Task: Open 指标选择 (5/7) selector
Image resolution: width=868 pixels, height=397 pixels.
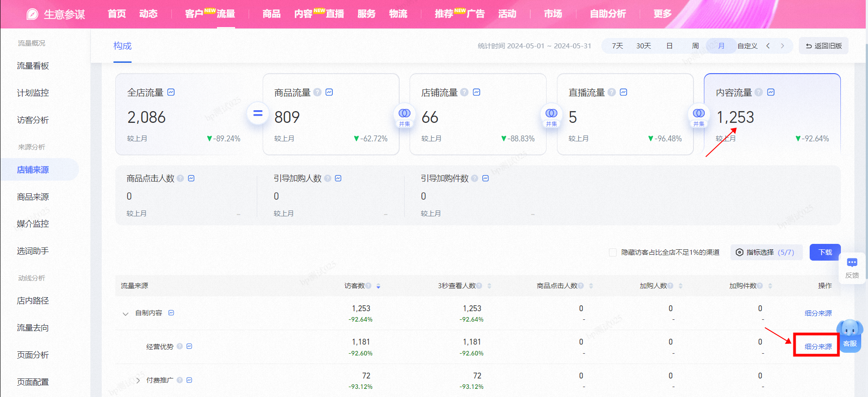Action: point(766,252)
